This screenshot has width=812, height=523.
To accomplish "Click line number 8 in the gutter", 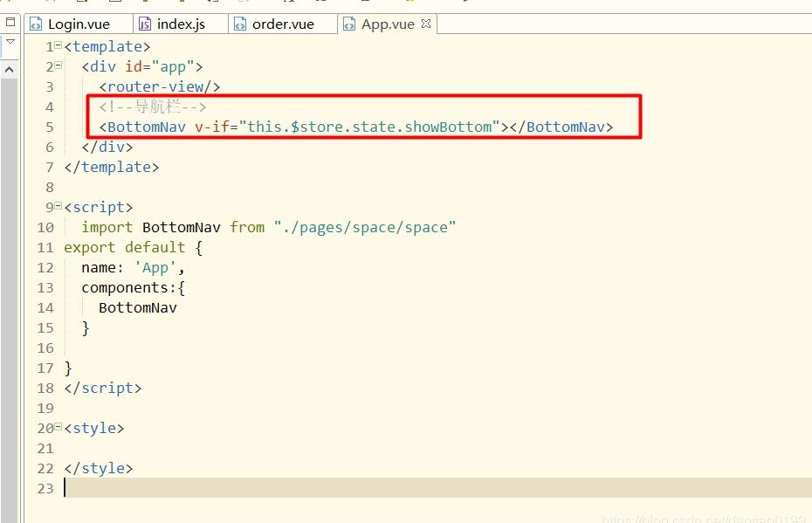I will [x=50, y=188].
